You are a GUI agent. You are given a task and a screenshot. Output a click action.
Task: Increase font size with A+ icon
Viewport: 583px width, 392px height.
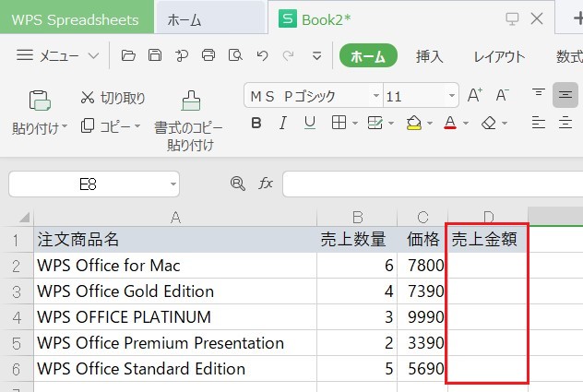tap(475, 95)
